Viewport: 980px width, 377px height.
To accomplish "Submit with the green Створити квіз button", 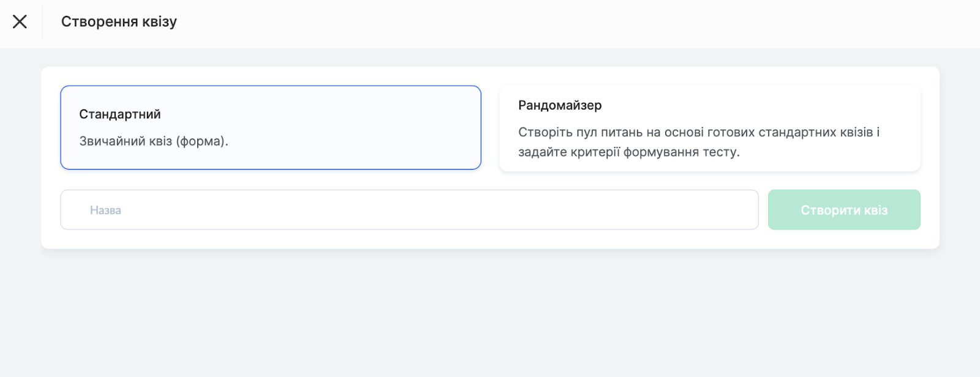I will click(843, 210).
